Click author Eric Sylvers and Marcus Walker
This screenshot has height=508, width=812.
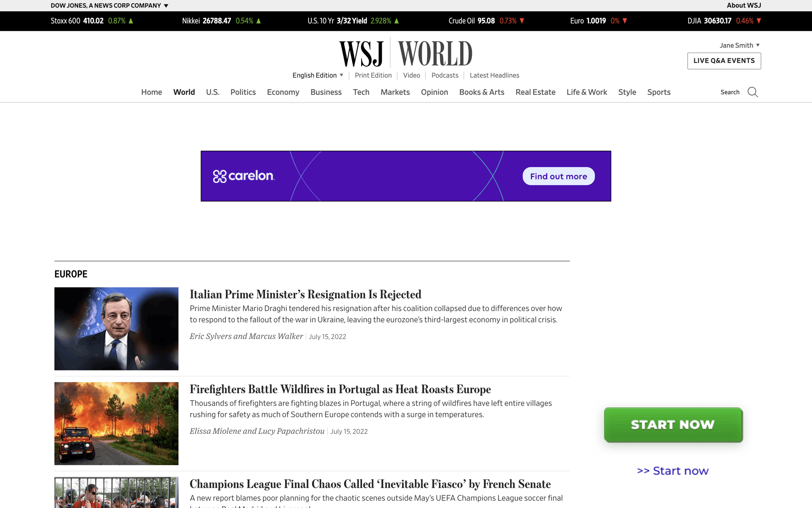pyautogui.click(x=246, y=336)
